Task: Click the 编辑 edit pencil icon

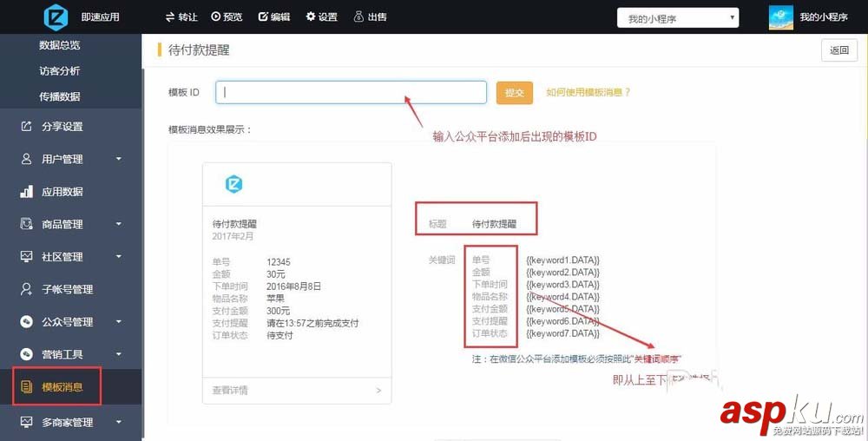Action: click(x=264, y=16)
